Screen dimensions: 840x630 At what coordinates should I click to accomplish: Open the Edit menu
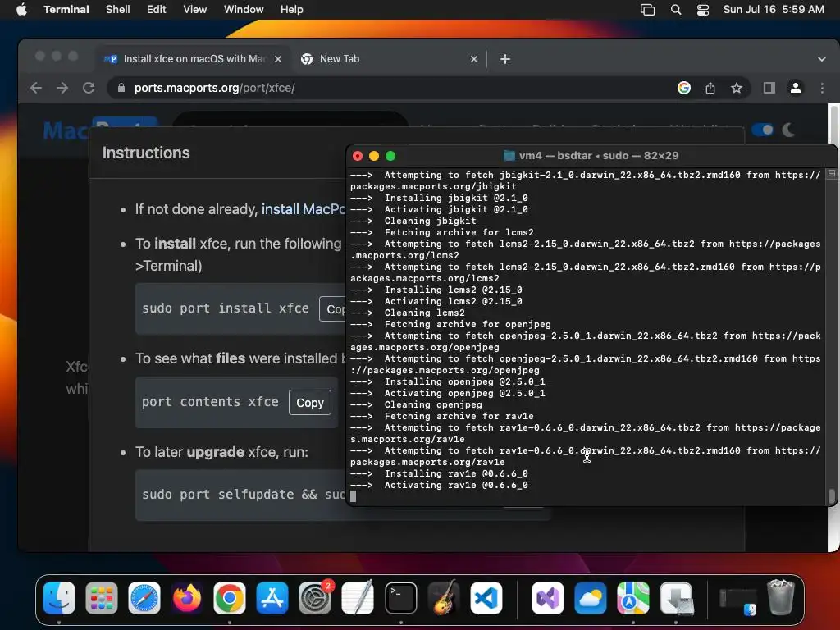click(x=157, y=9)
